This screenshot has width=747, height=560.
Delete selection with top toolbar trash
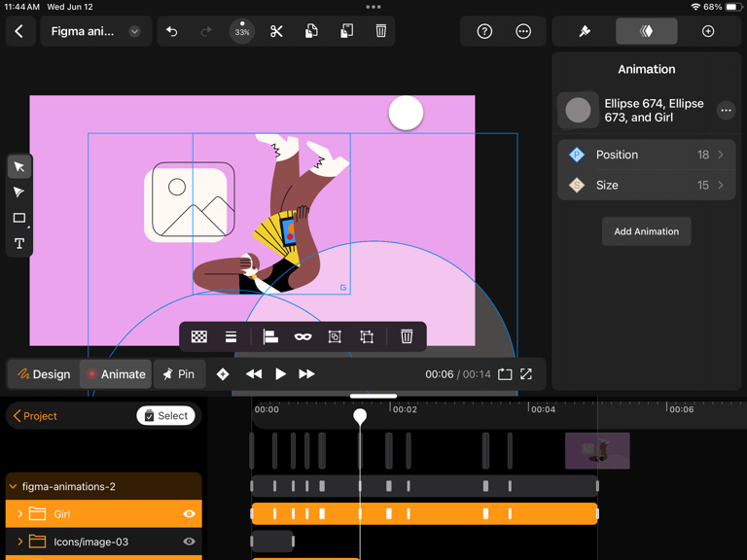(380, 31)
